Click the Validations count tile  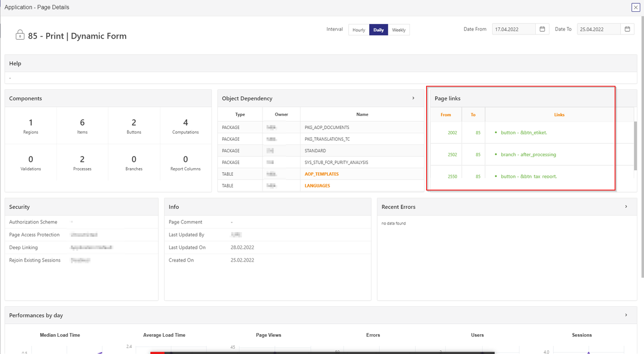click(31, 163)
